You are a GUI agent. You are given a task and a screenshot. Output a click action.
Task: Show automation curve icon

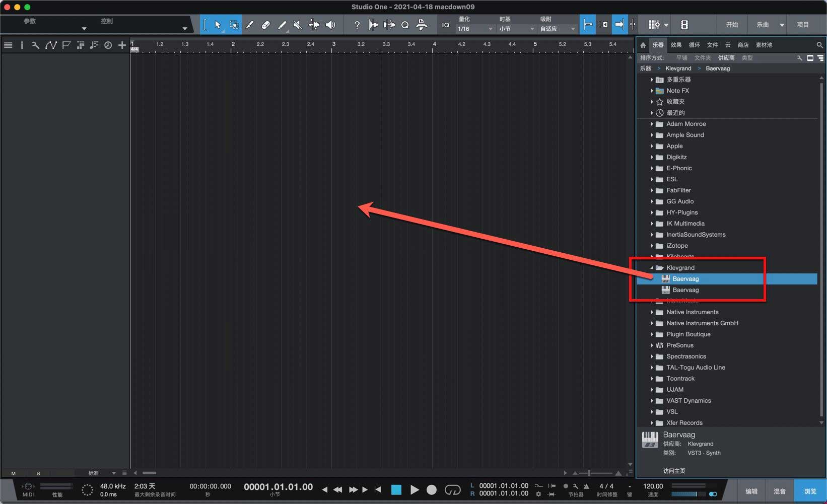(50, 45)
